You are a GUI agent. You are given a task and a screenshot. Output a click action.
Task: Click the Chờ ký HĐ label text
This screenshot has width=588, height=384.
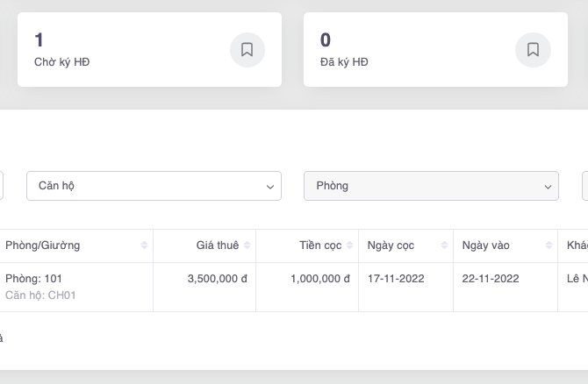61,62
